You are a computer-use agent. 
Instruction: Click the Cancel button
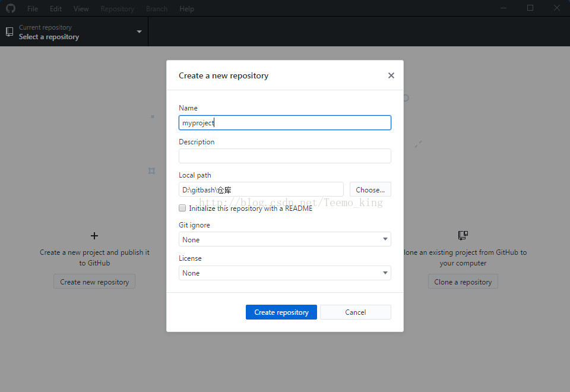click(x=356, y=312)
